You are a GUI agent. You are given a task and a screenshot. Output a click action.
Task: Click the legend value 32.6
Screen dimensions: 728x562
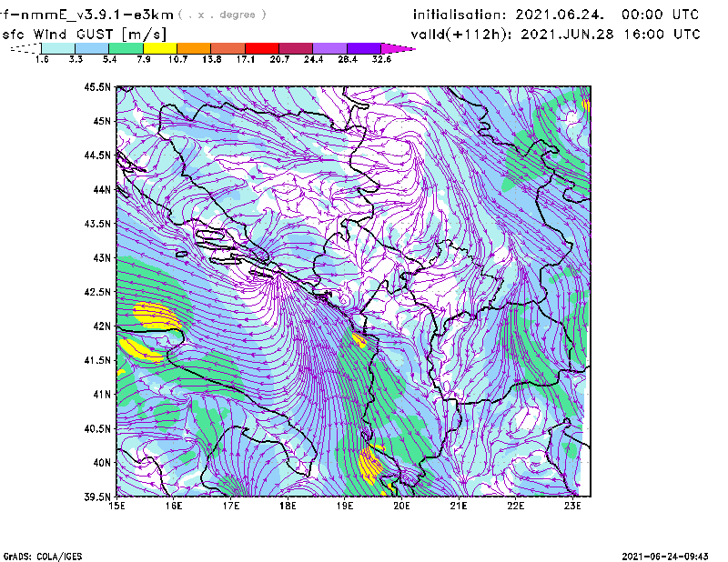point(381,59)
